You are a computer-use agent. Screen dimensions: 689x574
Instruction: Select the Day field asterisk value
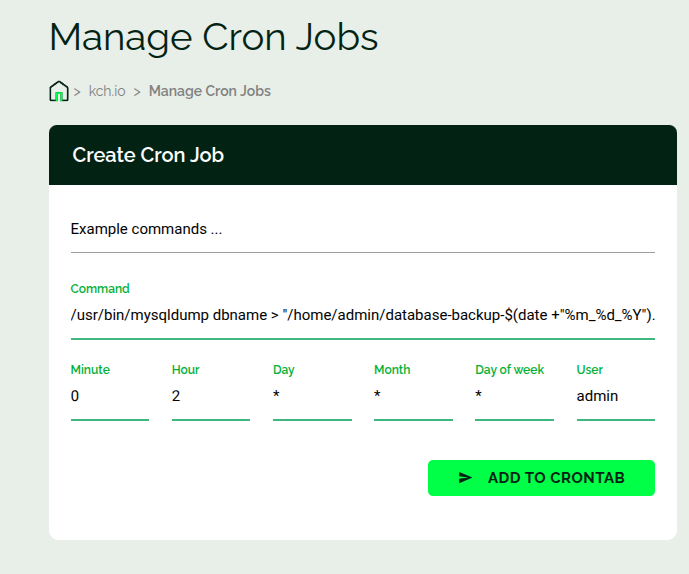(311, 396)
